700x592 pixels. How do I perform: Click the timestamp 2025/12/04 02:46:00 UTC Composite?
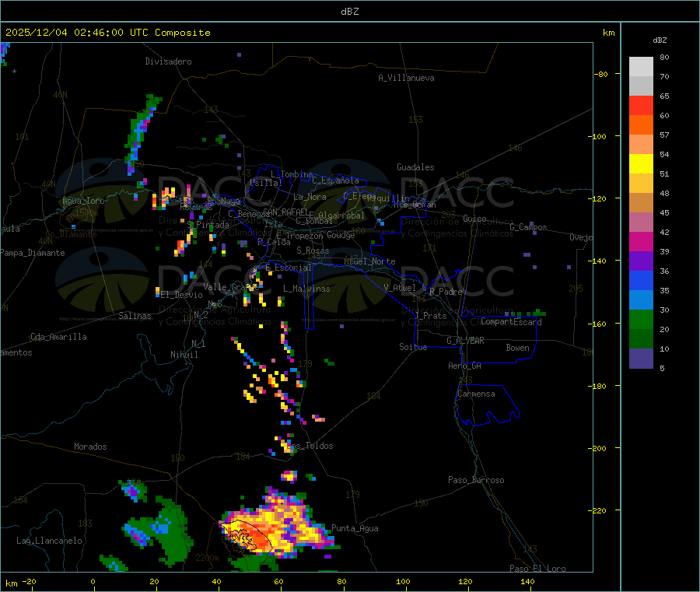tap(107, 33)
